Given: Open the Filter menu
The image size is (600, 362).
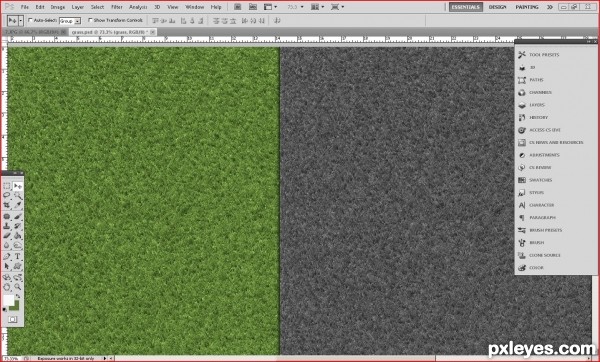Looking at the screenshot, I should 117,7.
